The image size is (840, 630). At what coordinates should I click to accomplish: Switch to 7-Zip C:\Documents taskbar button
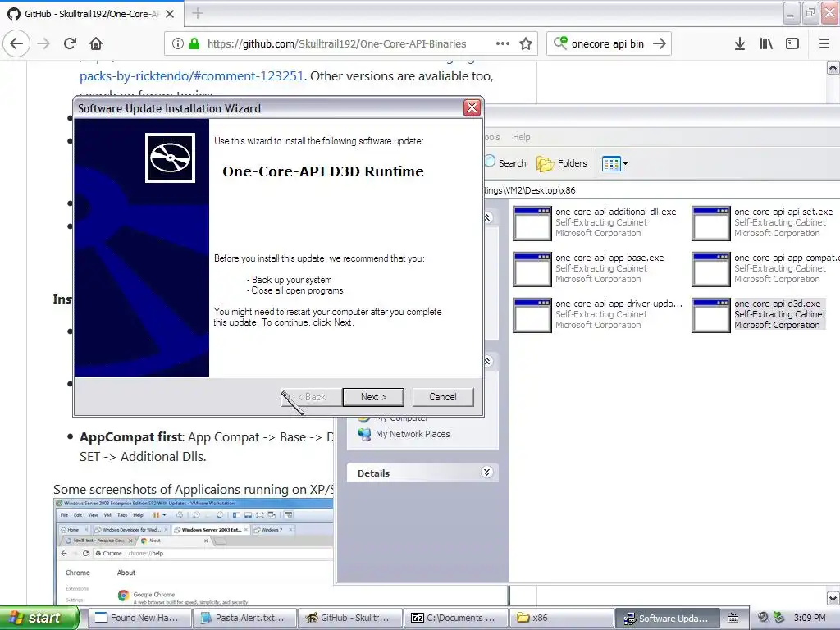(x=455, y=618)
